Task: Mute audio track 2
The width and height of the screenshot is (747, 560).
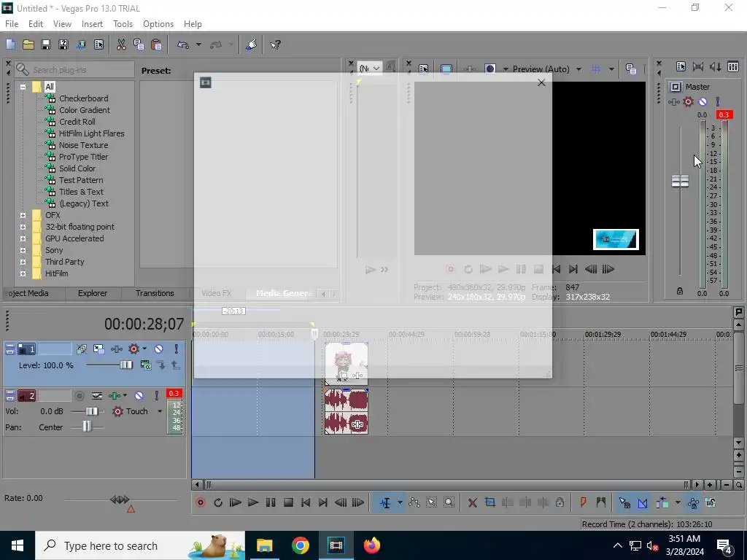Action: pyautogui.click(x=139, y=396)
